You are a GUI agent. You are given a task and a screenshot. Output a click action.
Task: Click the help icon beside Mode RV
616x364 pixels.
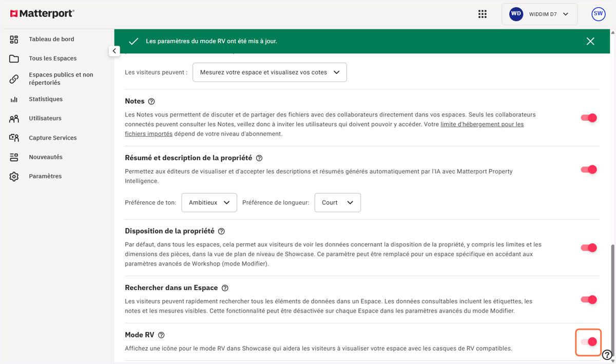click(161, 335)
